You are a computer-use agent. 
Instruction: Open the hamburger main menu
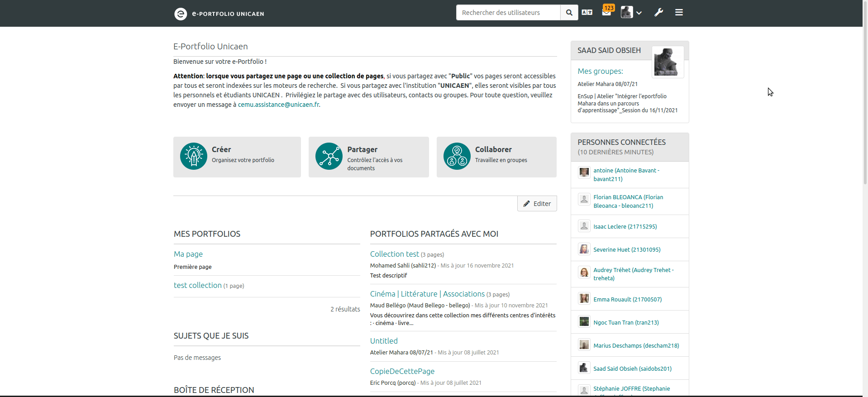(x=679, y=13)
